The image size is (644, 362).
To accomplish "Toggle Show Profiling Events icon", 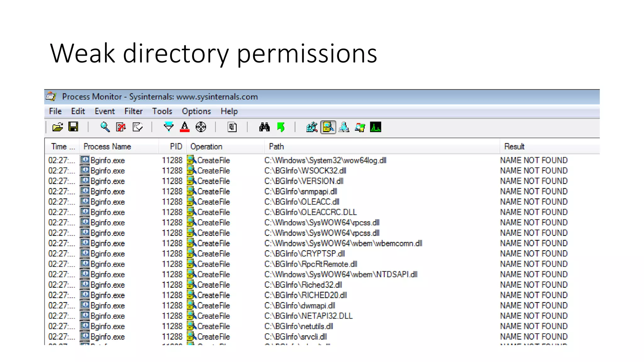I will (x=375, y=127).
